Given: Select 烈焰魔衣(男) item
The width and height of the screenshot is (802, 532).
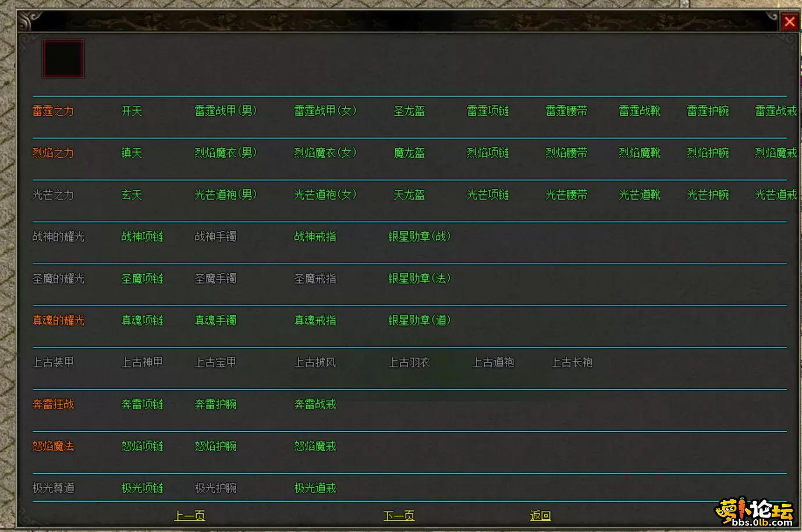Looking at the screenshot, I should [226, 152].
